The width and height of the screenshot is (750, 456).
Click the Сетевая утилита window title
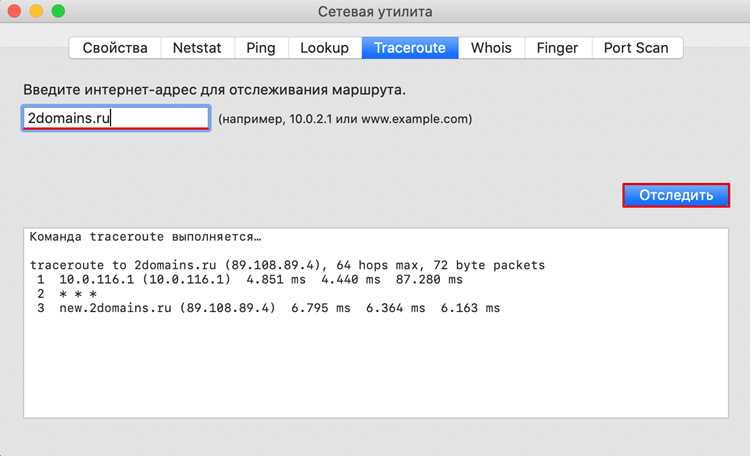375,11
